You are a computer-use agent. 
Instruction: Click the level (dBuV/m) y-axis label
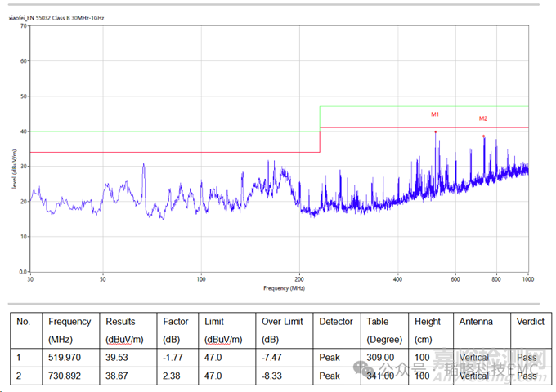tap(15, 168)
